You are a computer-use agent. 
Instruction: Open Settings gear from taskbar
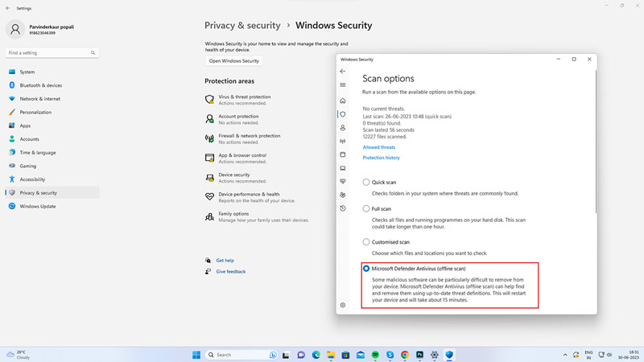tap(434, 355)
